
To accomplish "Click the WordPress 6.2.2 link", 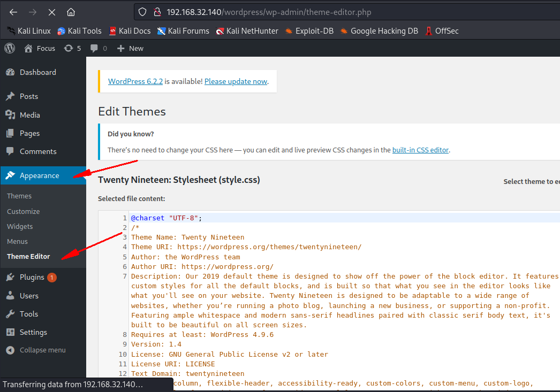I will 135,81.
